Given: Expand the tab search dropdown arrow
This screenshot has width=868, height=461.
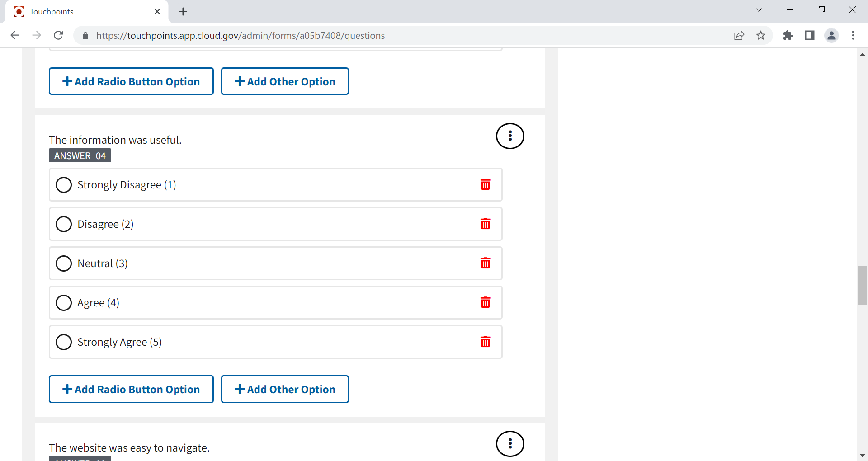Looking at the screenshot, I should [x=759, y=10].
